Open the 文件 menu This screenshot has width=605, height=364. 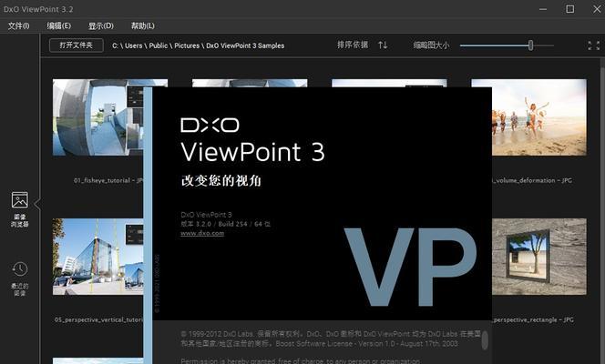(x=18, y=25)
